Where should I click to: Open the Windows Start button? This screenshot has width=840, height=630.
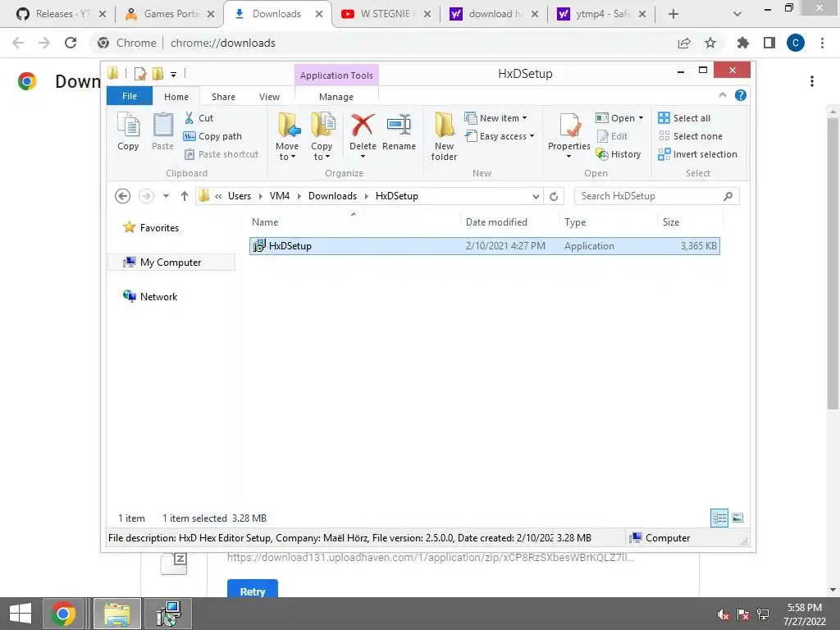pos(21,614)
